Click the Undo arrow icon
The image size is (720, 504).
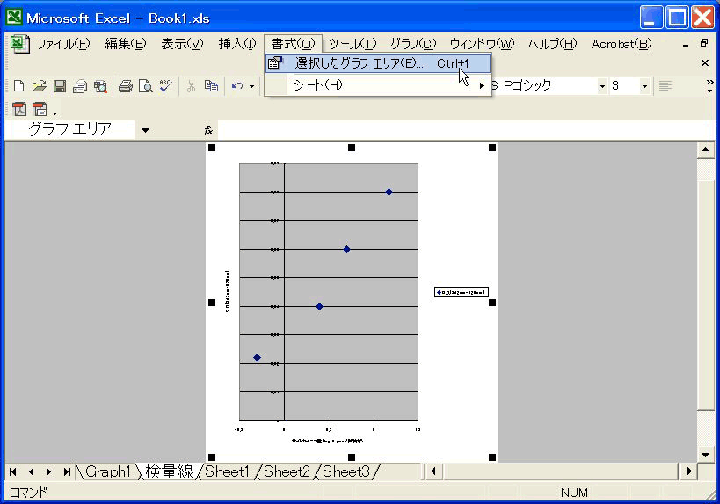237,86
